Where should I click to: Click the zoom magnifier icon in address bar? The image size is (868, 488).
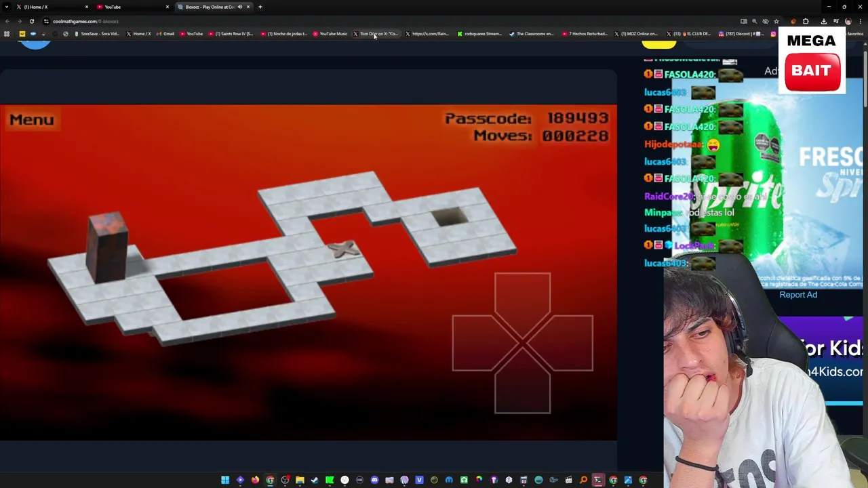[x=754, y=21]
